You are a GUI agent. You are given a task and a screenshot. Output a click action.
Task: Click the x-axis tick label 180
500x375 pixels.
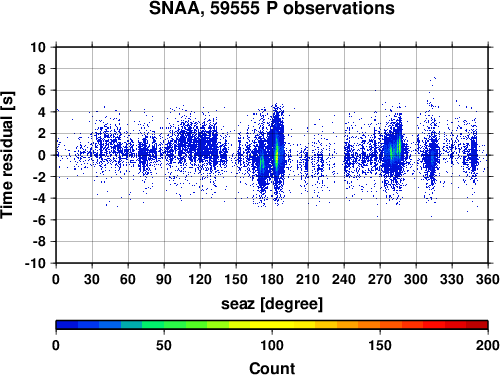(272, 279)
